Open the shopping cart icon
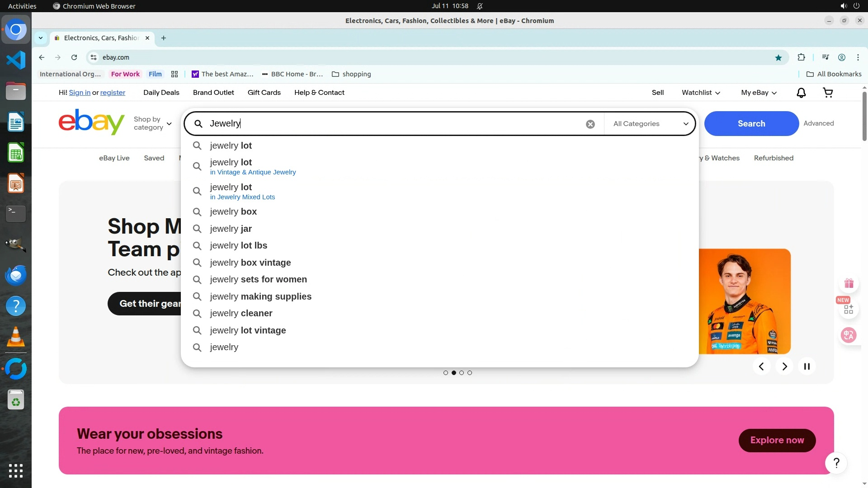 click(x=828, y=93)
